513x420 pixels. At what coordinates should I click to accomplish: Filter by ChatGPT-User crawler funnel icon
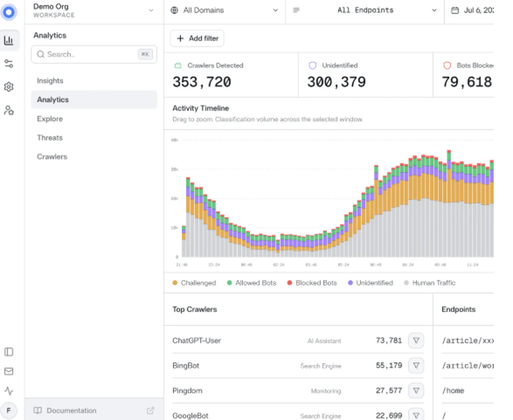click(x=416, y=341)
